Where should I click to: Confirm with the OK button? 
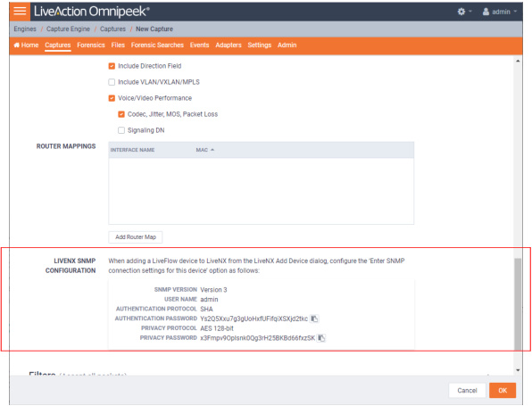coord(503,391)
